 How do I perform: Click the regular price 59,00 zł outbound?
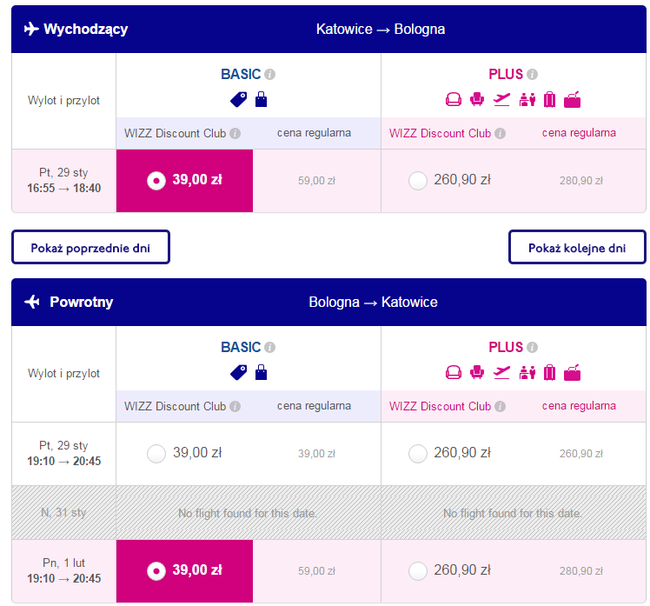pos(317,181)
